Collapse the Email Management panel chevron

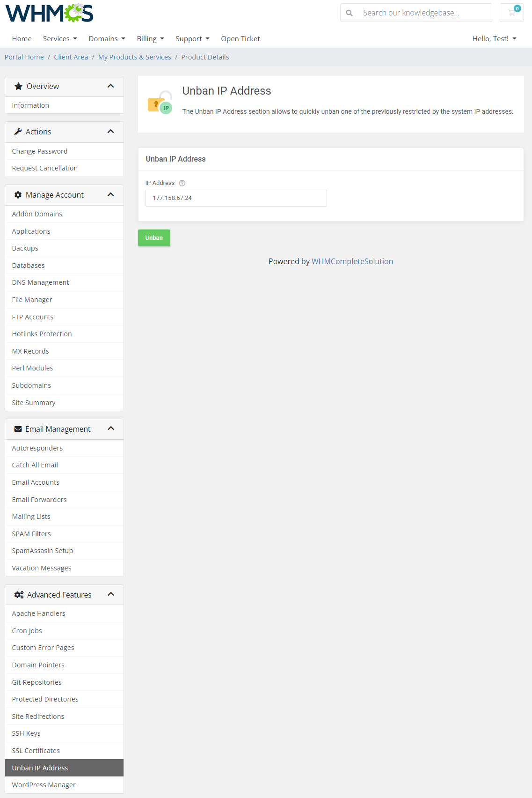coord(111,429)
